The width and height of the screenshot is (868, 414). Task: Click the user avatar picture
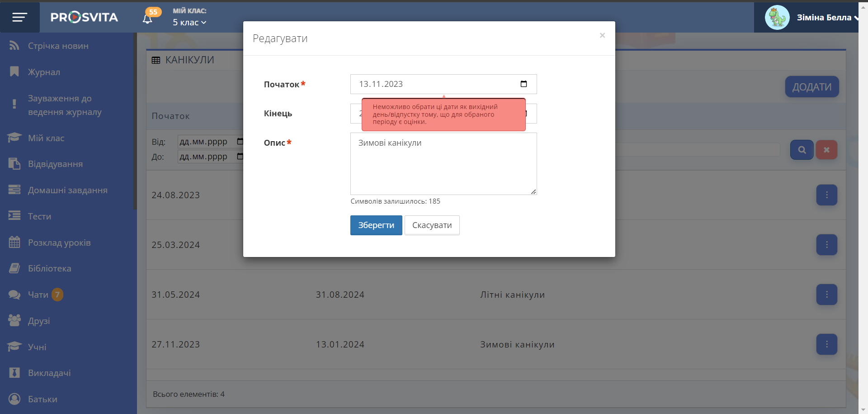click(x=777, y=18)
